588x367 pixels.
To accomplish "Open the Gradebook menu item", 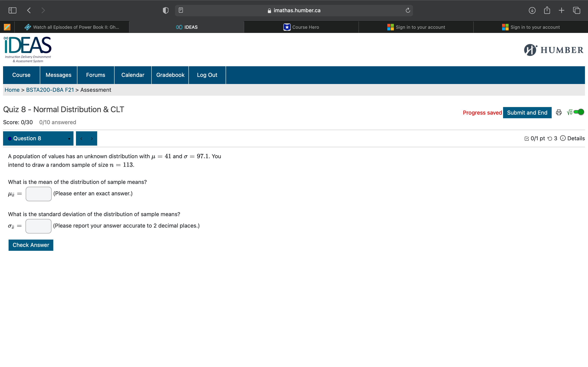I will (170, 75).
